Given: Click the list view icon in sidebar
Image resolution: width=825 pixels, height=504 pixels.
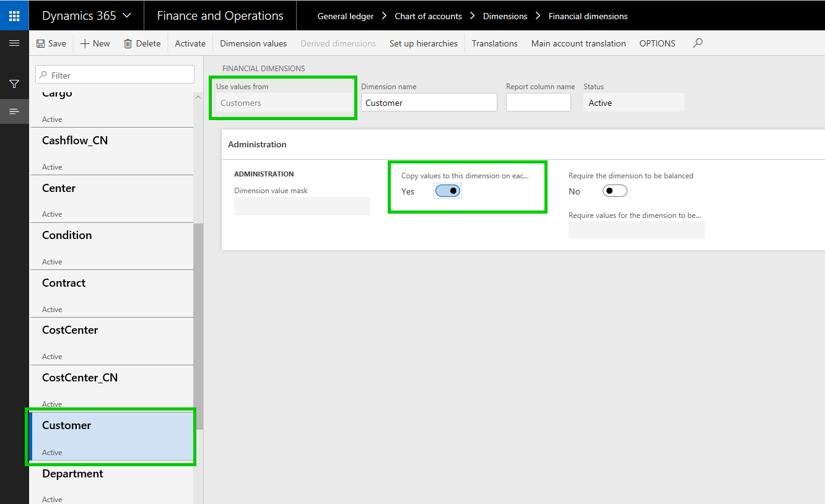Looking at the screenshot, I should 14,111.
